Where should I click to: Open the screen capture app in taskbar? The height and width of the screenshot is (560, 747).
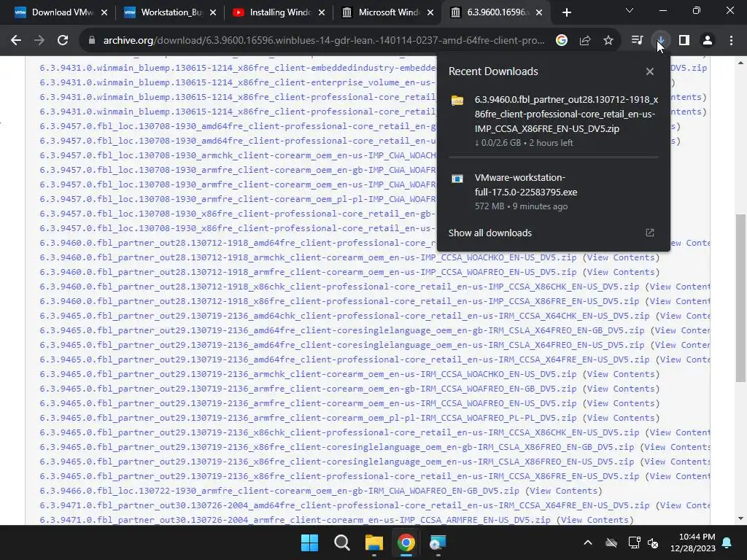(x=438, y=542)
